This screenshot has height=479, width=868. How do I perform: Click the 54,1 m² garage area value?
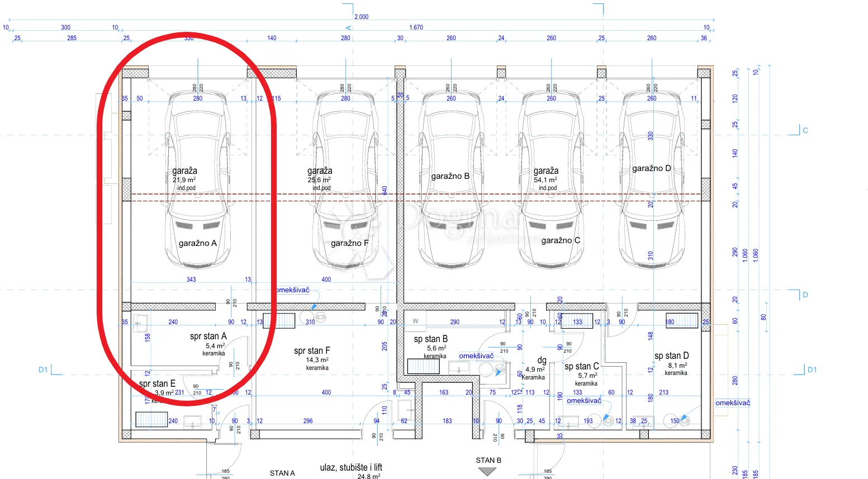tap(546, 180)
